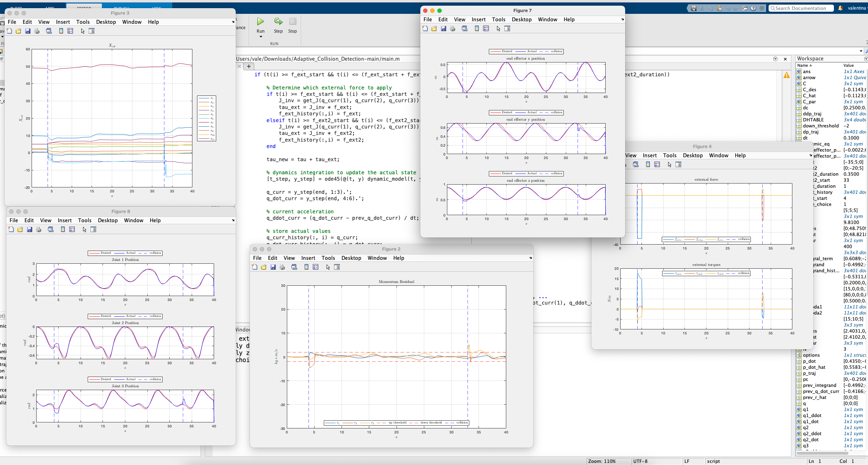
Task: Toggle Insert Legend in Figure 4 toolbar
Action: (x=657, y=165)
